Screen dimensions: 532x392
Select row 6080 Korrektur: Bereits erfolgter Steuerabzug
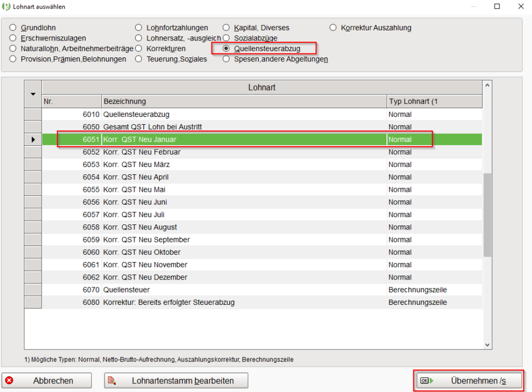click(x=262, y=303)
